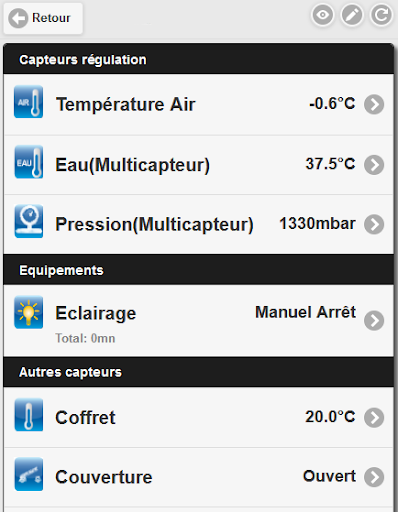Expand Température Air row chevron
This screenshot has width=398, height=512.
pyautogui.click(x=374, y=105)
